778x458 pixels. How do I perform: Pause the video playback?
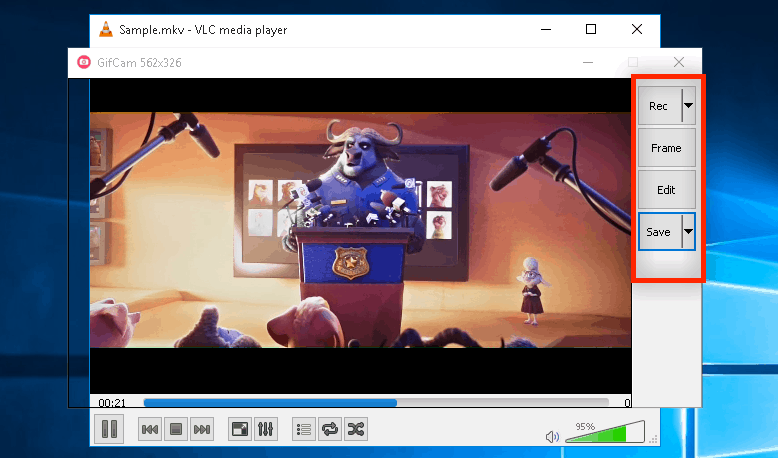(x=109, y=430)
